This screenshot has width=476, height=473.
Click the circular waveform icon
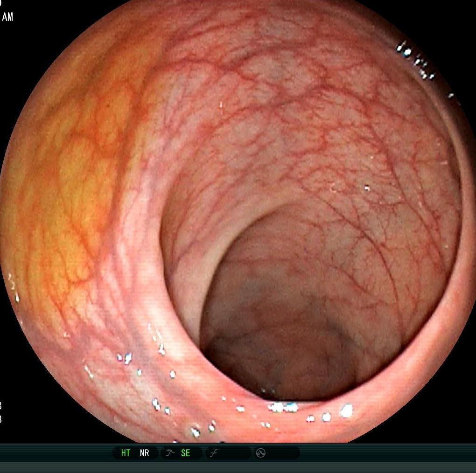[261, 453]
